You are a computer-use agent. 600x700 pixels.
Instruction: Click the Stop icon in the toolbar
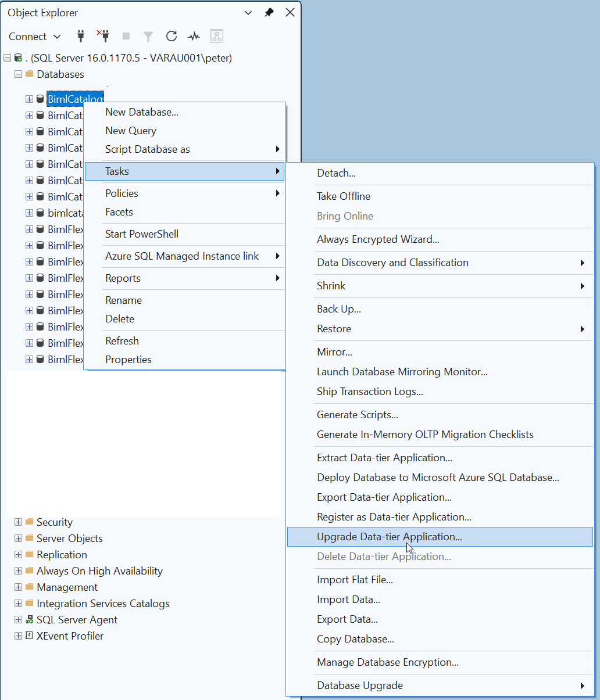126,36
